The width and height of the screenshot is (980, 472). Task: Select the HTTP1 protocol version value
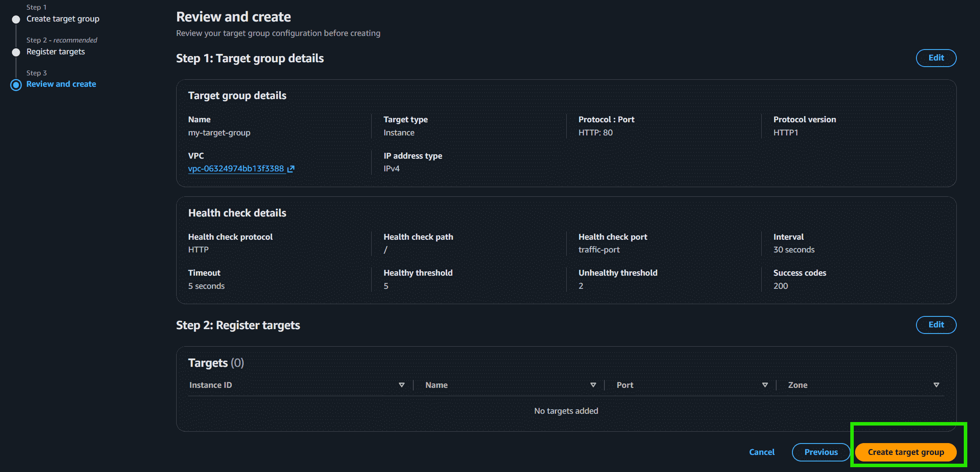[786, 133]
